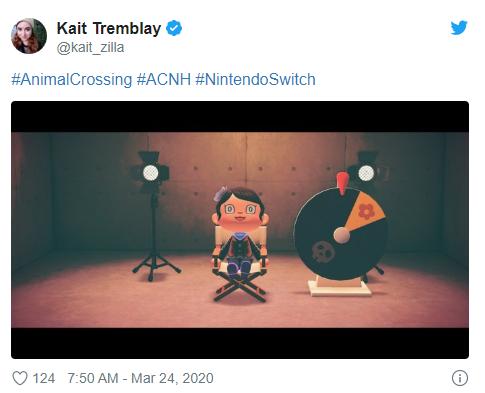
Task: Open the @kait_zilla handle link
Action: click(90, 47)
